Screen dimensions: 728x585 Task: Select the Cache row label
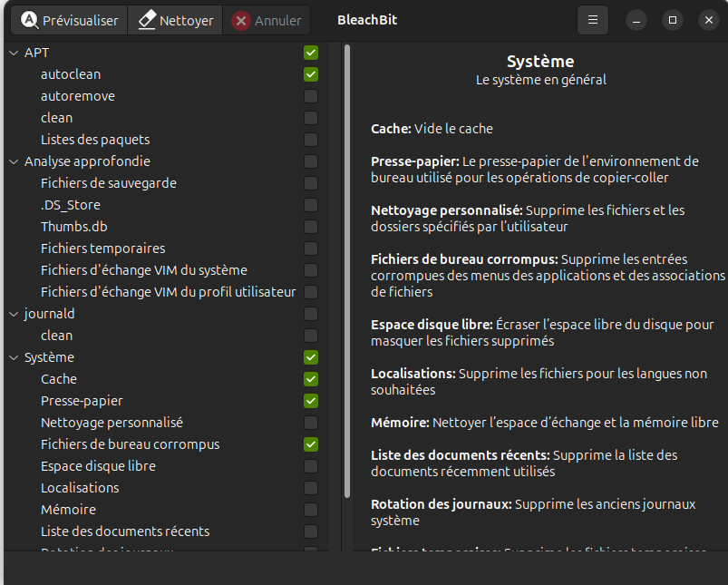pos(59,379)
